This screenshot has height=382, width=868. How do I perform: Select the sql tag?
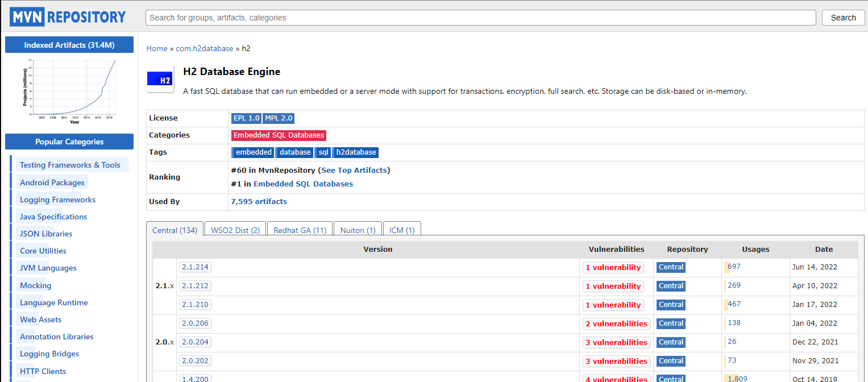tap(323, 152)
